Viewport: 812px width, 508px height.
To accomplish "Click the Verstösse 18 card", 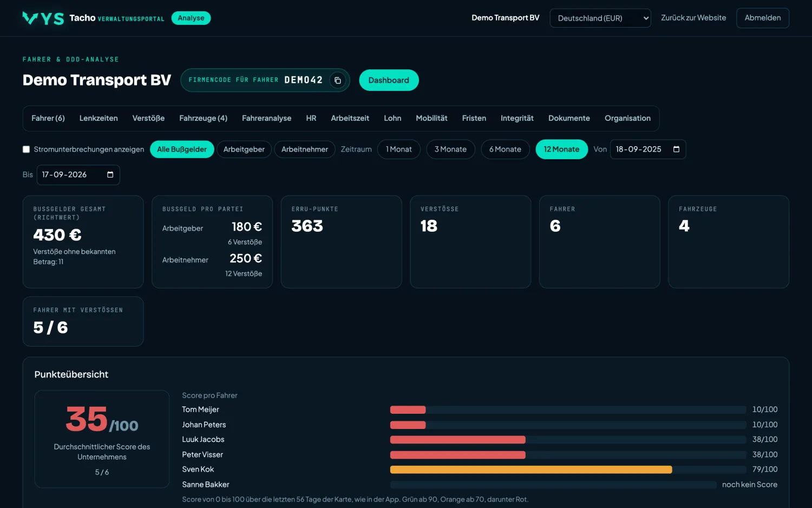I will click(470, 242).
